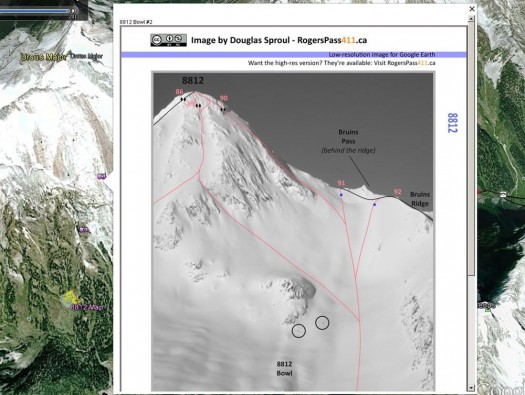Viewport: 525px width, 395px height.
Task: Select the yellow 8812 Map placemark icon
Action: 71,298
